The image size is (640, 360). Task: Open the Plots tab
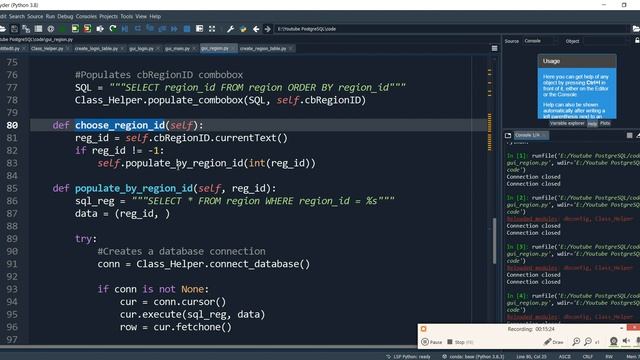605,123
